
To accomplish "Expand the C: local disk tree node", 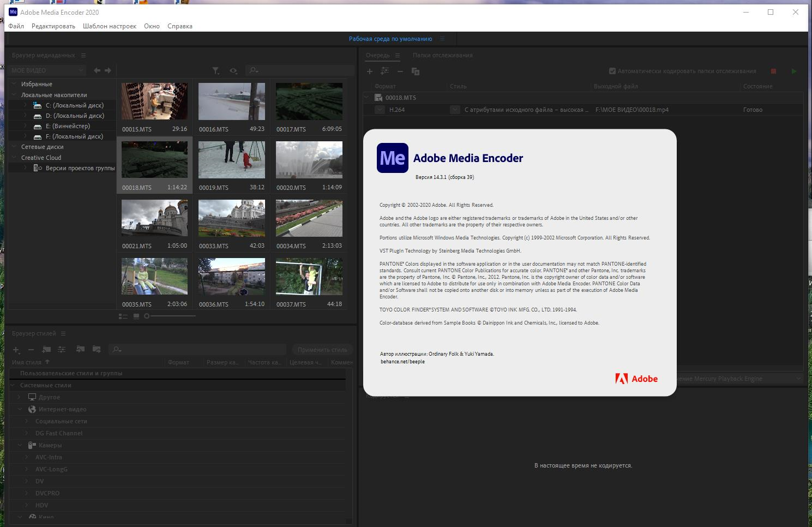I will click(x=25, y=105).
